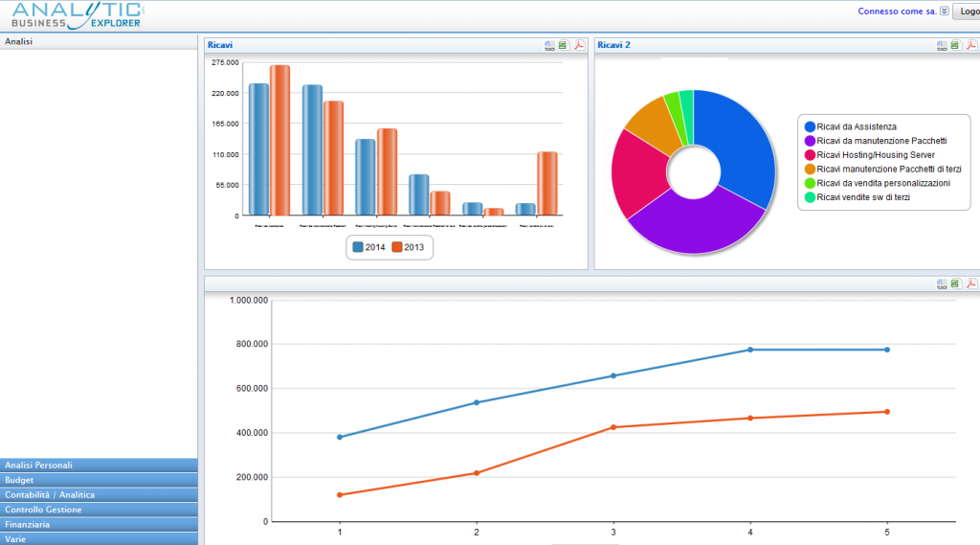This screenshot has width=980, height=545.
Task: Export the Ricavi chart to Excel
Action: pyautogui.click(x=564, y=45)
